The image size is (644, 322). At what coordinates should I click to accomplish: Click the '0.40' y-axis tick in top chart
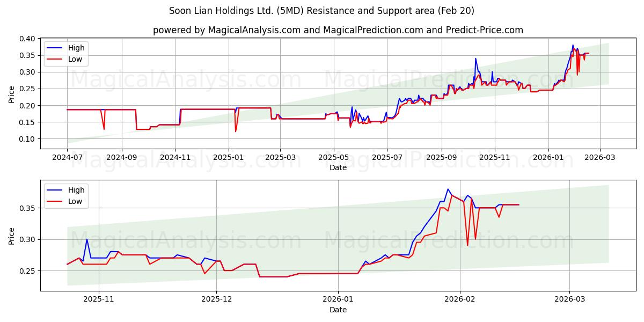(28, 39)
